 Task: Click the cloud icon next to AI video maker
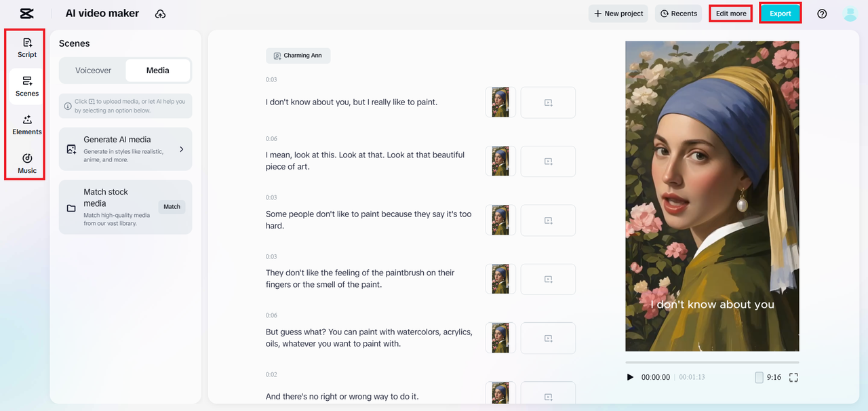point(160,13)
